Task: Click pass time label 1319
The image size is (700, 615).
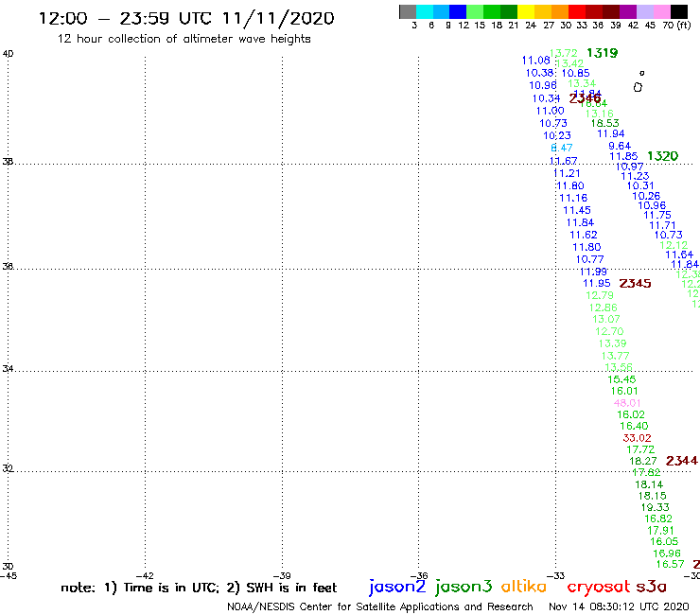Action: [x=603, y=53]
